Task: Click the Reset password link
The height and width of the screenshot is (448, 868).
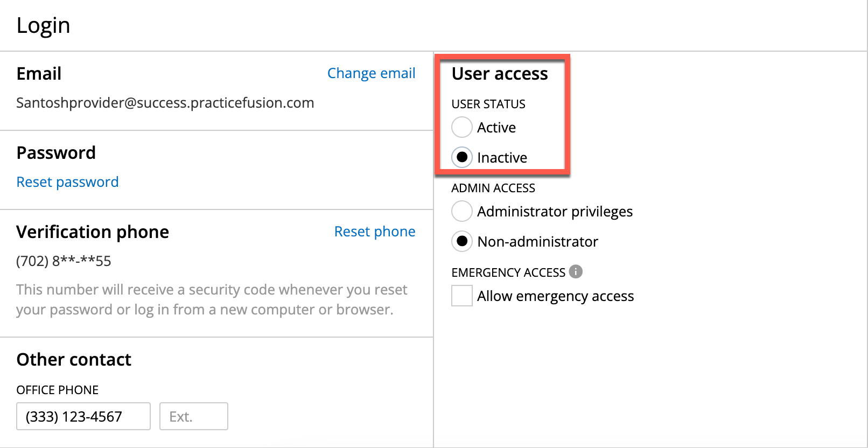Action: tap(67, 181)
